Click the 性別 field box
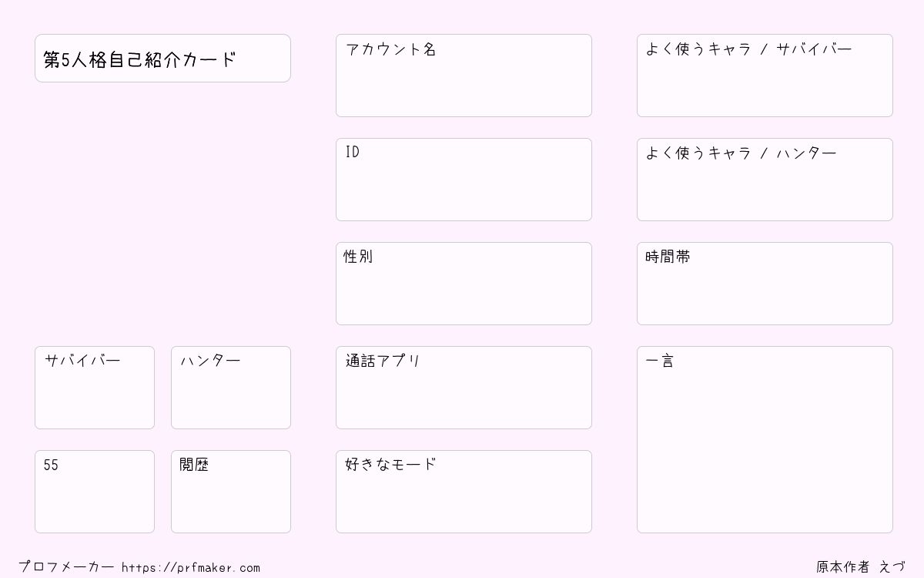Viewport: 924px width, 578px height. click(x=464, y=284)
